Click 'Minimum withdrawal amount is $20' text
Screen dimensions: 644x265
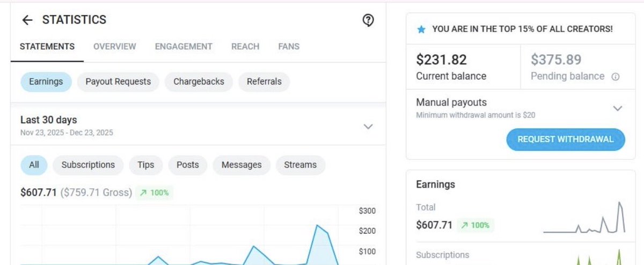[x=475, y=115]
